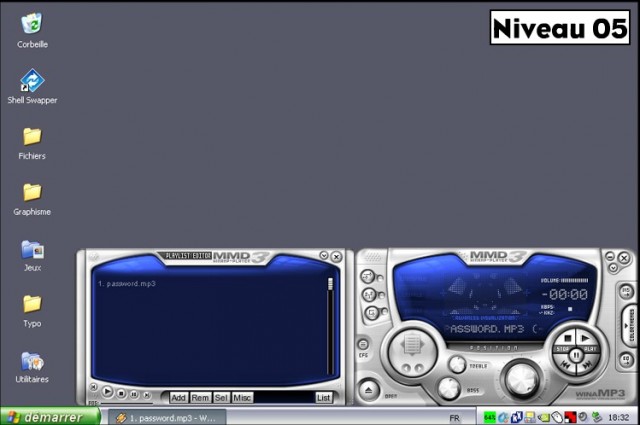Open the démarrer Start menu

tap(48, 417)
